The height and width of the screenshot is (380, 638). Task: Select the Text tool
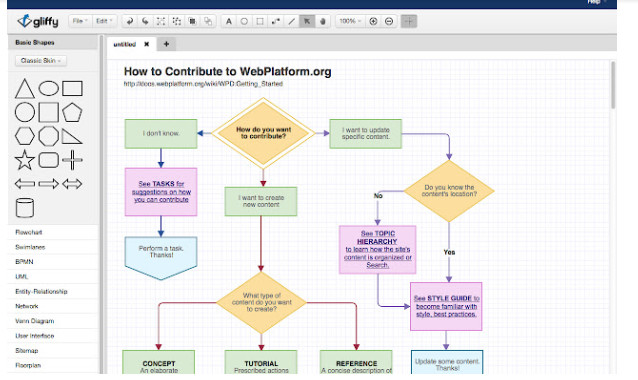[229, 21]
